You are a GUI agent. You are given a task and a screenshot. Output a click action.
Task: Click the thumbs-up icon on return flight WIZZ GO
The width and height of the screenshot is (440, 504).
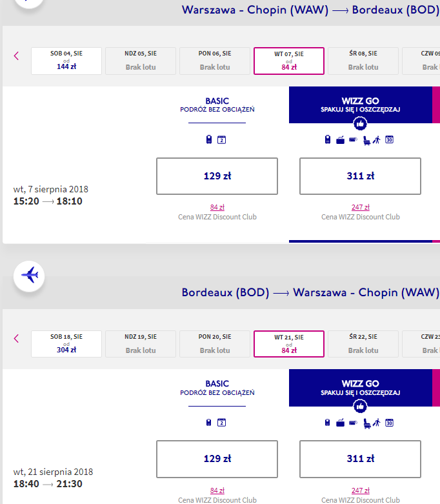[x=360, y=407]
